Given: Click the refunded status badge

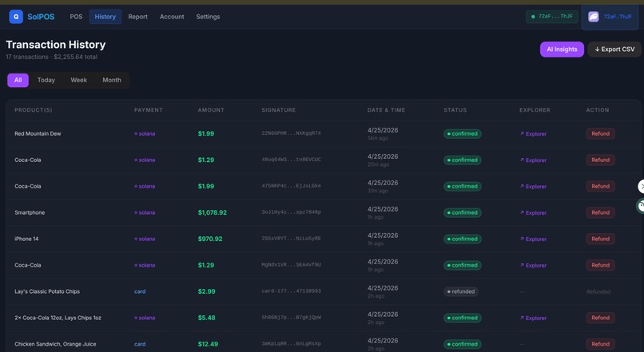Looking at the screenshot, I should coord(460,291).
